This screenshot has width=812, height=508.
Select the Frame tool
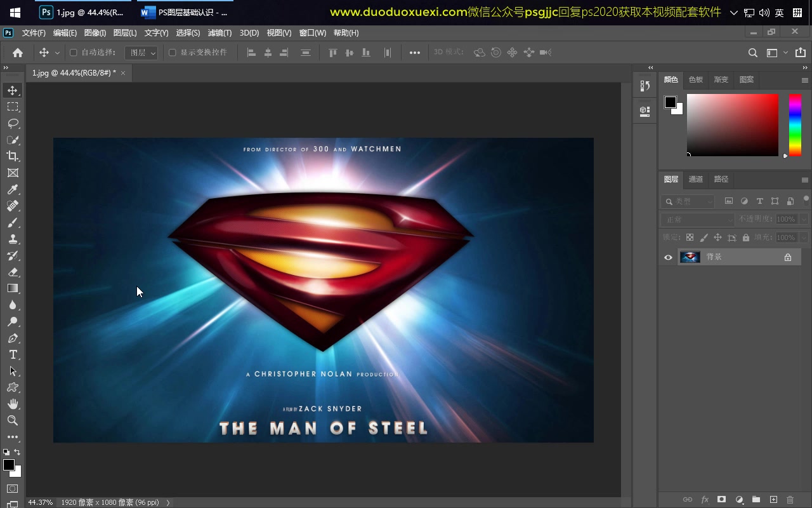(x=13, y=173)
